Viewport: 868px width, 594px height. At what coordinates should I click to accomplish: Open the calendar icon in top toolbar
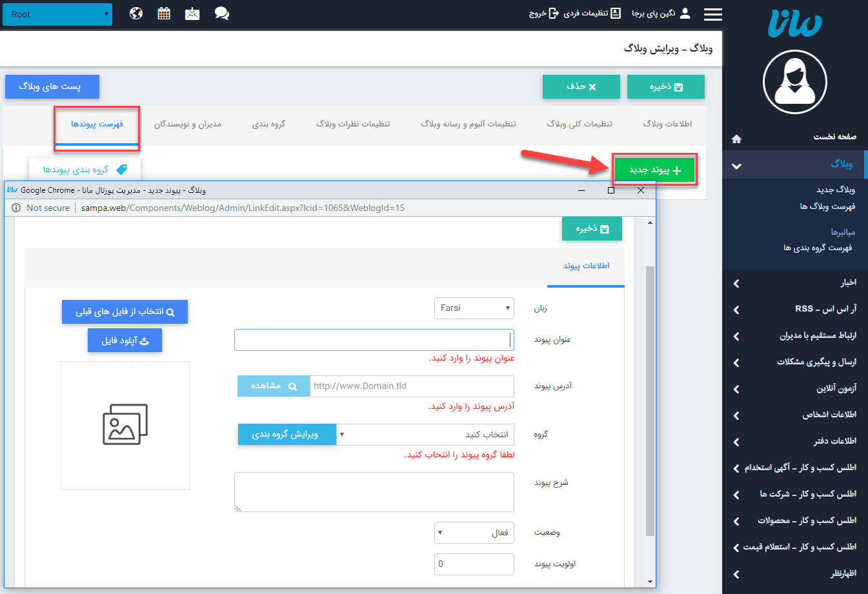click(163, 13)
